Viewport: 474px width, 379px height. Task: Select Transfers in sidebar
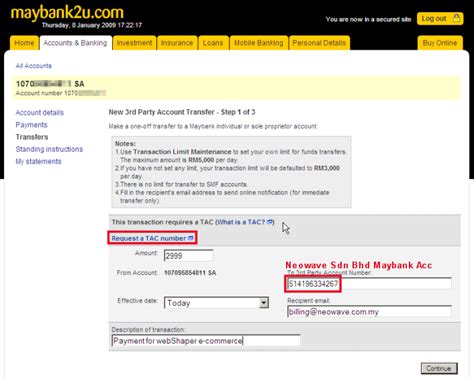pyautogui.click(x=32, y=137)
